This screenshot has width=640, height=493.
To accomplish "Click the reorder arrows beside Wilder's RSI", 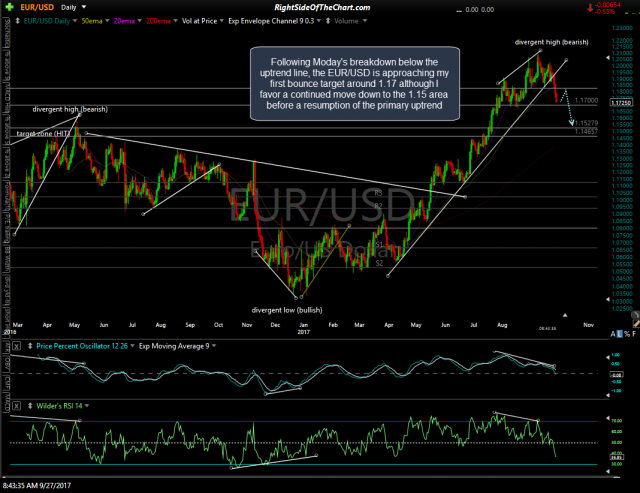I will click(30, 406).
